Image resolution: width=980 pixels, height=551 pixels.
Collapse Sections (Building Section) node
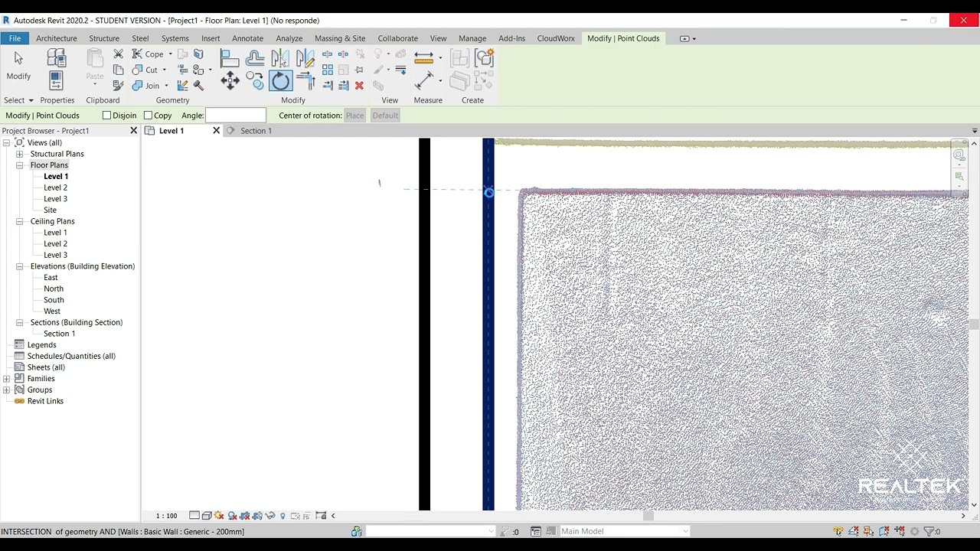point(19,322)
